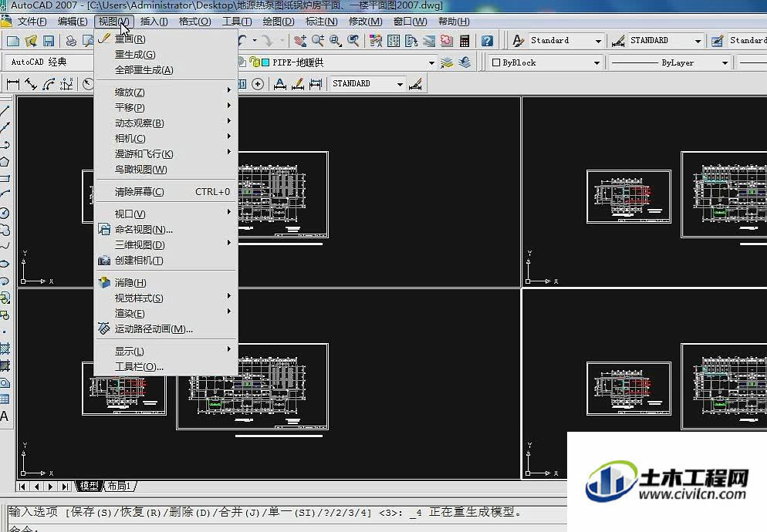Toggle the PIPE-地暖供 layer lock icon
This screenshot has height=532, width=767.
pos(255,62)
